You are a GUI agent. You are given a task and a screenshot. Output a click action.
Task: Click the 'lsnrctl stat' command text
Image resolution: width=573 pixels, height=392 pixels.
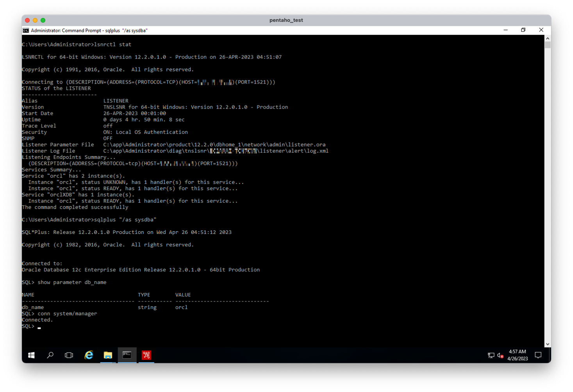tap(112, 45)
